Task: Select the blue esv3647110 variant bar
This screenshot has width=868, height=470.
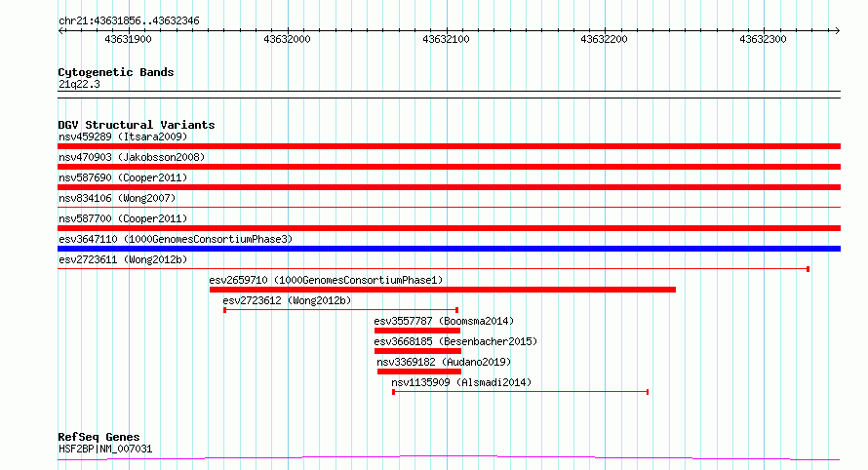Action: pyautogui.click(x=449, y=249)
